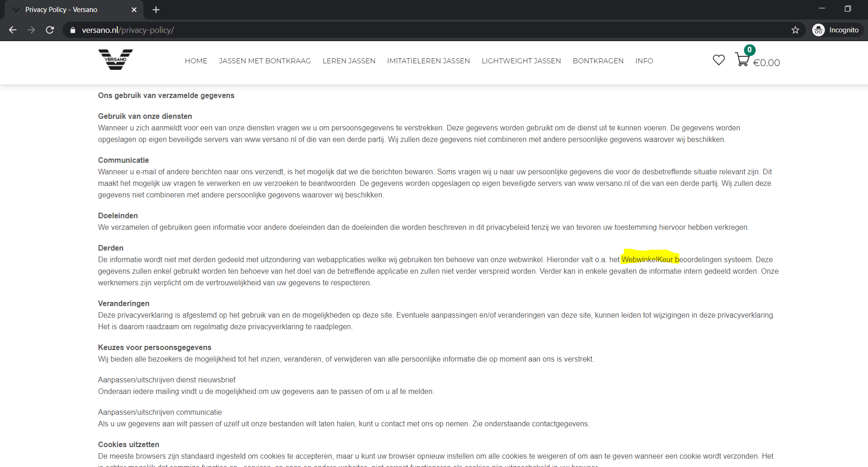The height and width of the screenshot is (467, 868).
Task: Navigate to BONTKRAGEN page
Action: pyautogui.click(x=598, y=61)
